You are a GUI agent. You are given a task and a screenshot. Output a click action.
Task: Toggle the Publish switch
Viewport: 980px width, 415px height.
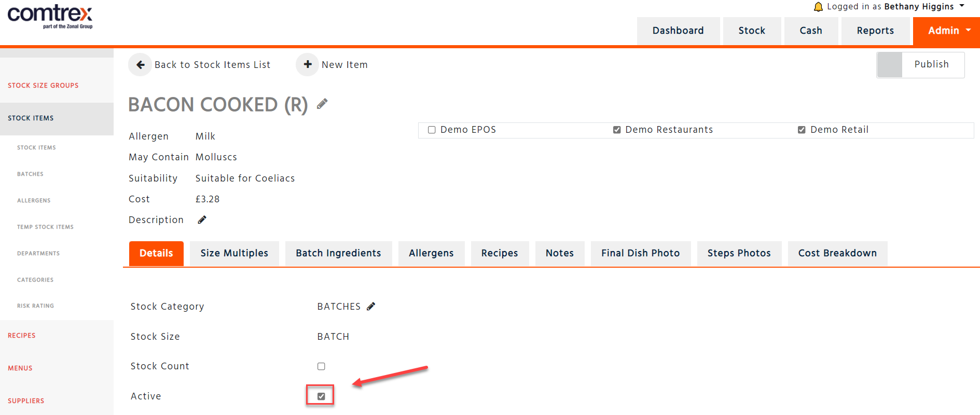point(920,65)
